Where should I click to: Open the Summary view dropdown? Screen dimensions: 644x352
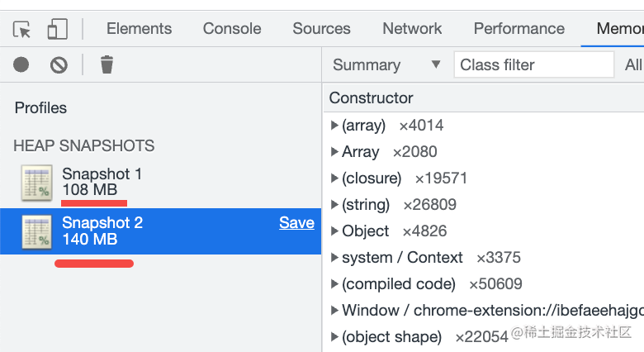386,65
